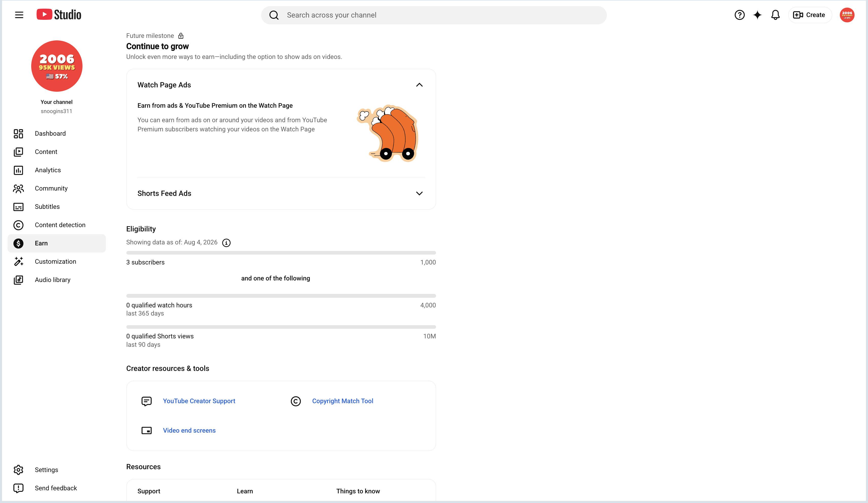
Task: Click the snoogins311 channel name
Action: 57,111
